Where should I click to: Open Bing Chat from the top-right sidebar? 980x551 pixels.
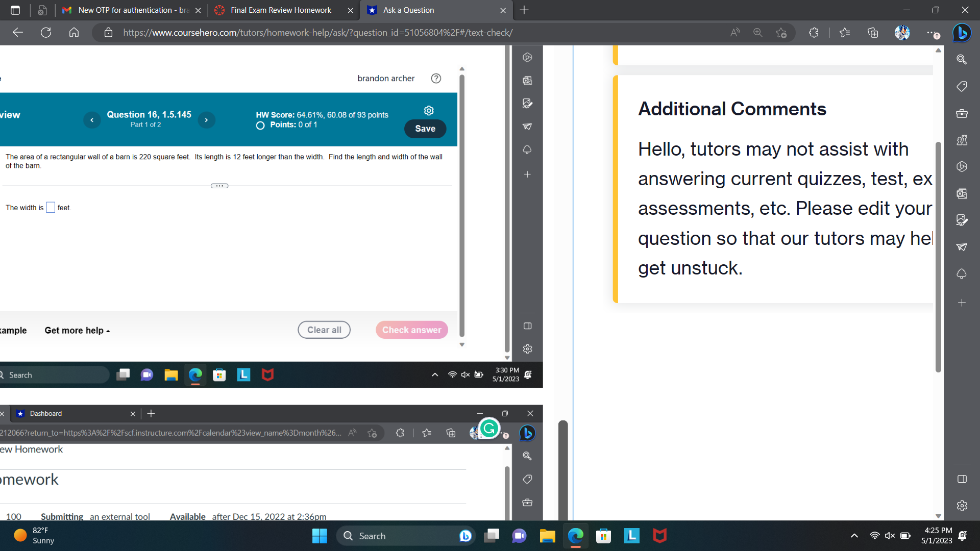click(962, 33)
